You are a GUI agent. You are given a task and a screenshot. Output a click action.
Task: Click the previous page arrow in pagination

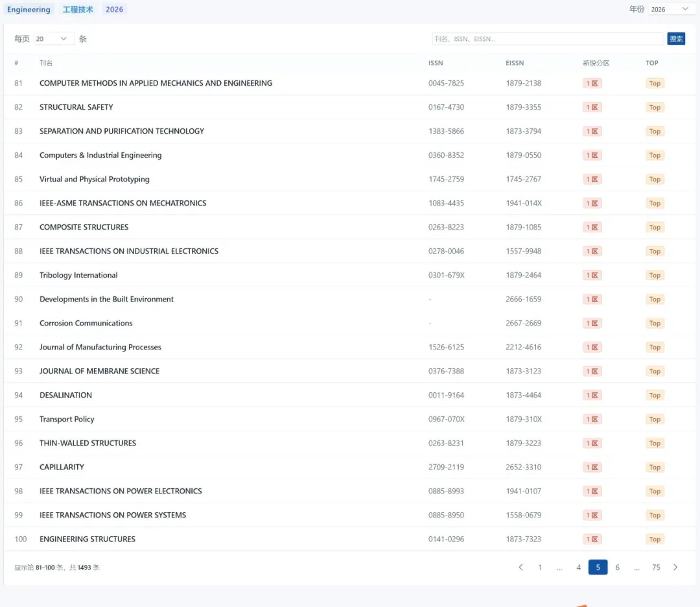[520, 567]
